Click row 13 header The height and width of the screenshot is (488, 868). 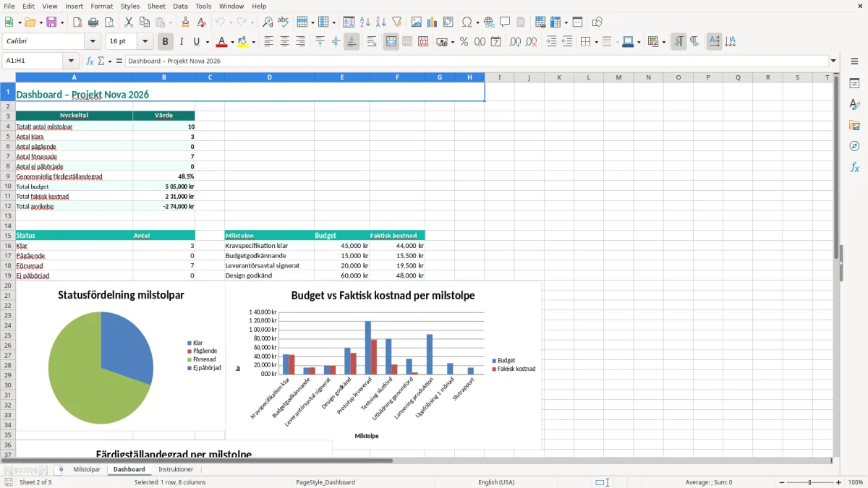7,216
